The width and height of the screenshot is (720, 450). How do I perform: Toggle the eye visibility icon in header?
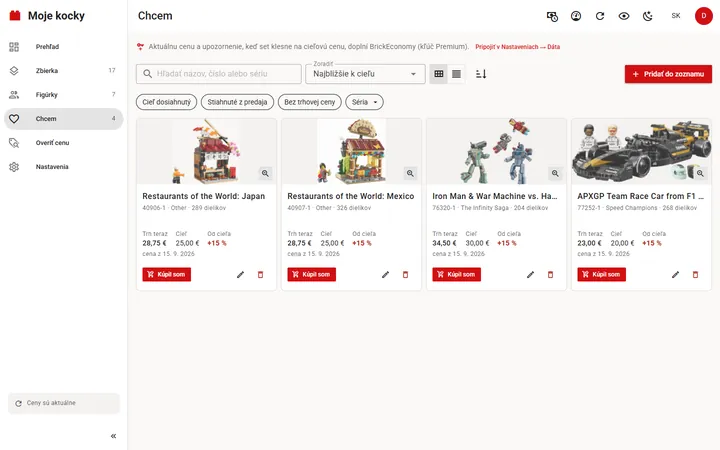(x=624, y=16)
